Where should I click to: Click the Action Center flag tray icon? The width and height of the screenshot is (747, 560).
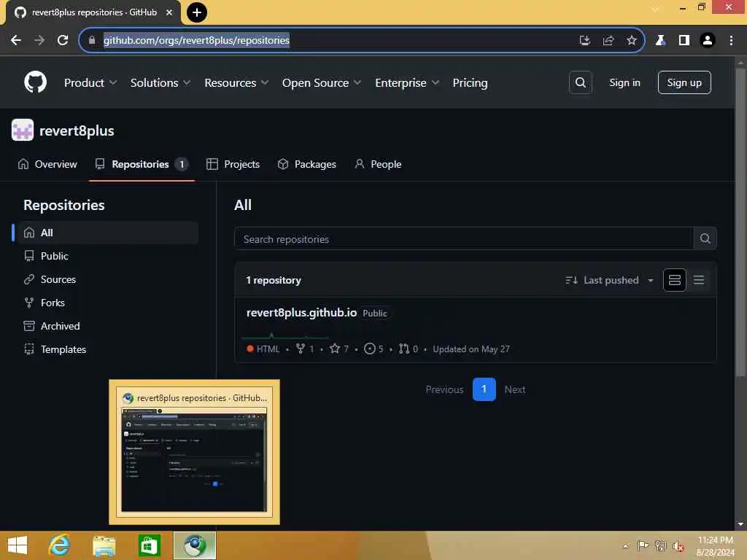pos(642,545)
